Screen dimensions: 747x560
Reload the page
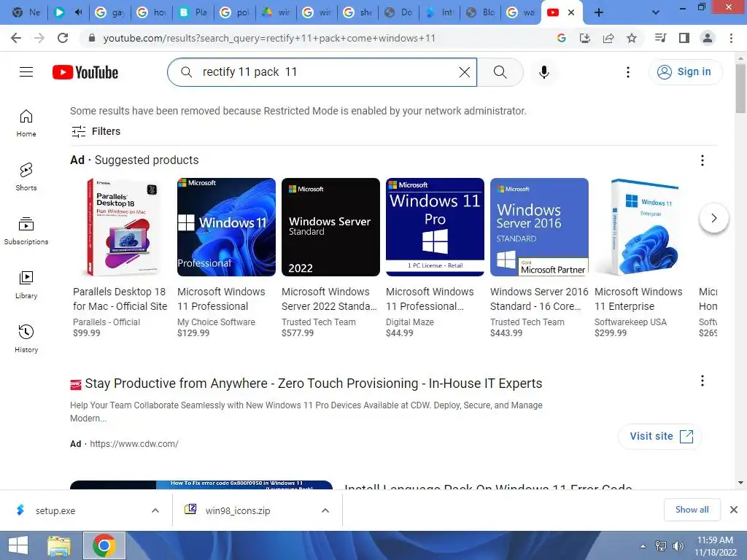(x=63, y=38)
